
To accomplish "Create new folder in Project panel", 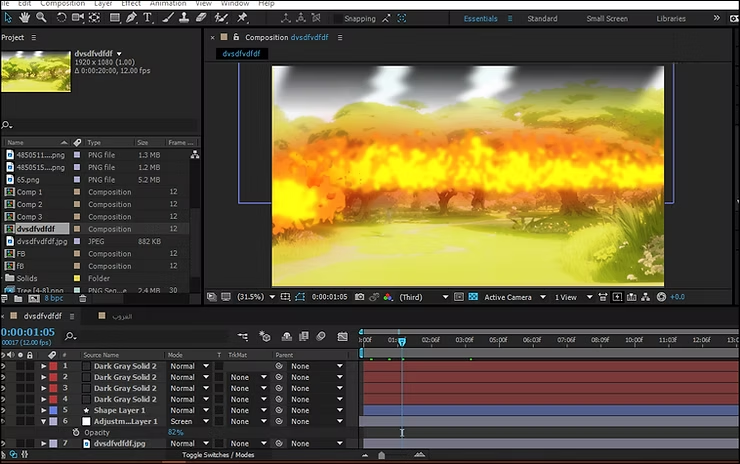I will (18, 298).
